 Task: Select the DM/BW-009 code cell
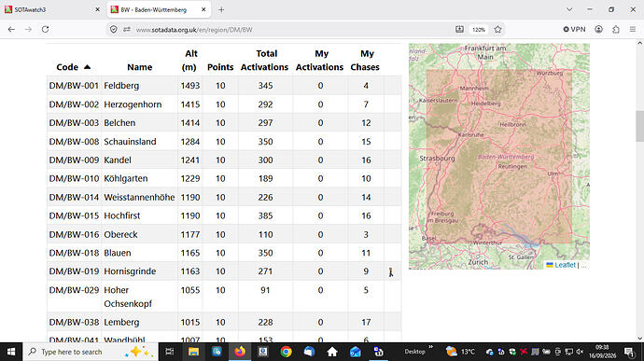coord(74,160)
